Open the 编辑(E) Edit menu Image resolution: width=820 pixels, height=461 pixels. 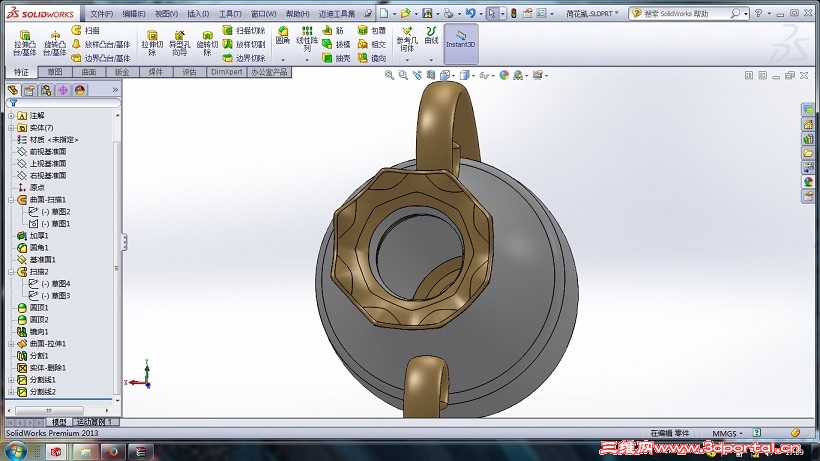134,14
